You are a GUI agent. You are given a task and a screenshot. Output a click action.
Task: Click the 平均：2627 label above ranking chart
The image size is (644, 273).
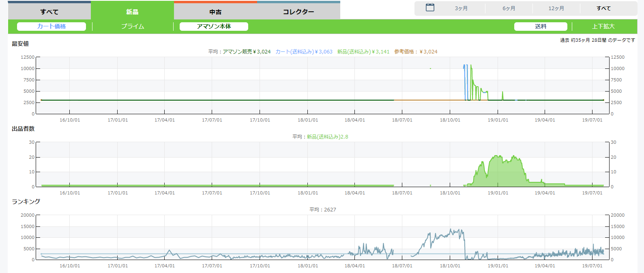point(323,210)
